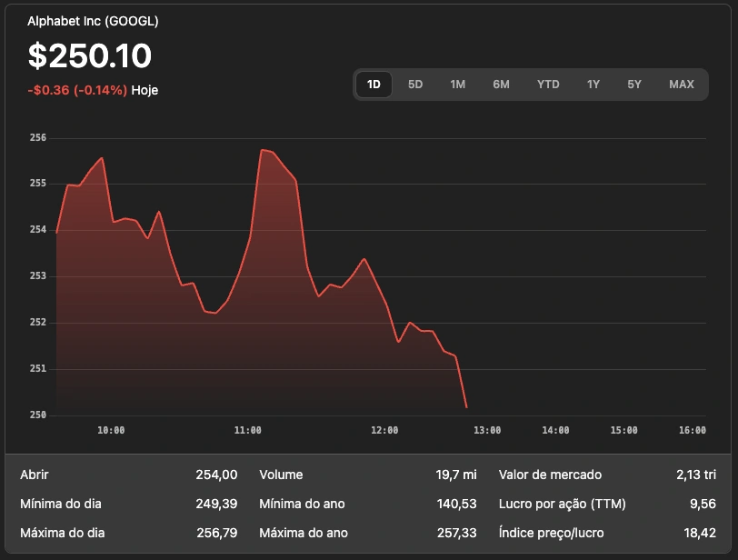Click the $250.10 current price
Image resolution: width=738 pixels, height=560 pixels.
89,56
